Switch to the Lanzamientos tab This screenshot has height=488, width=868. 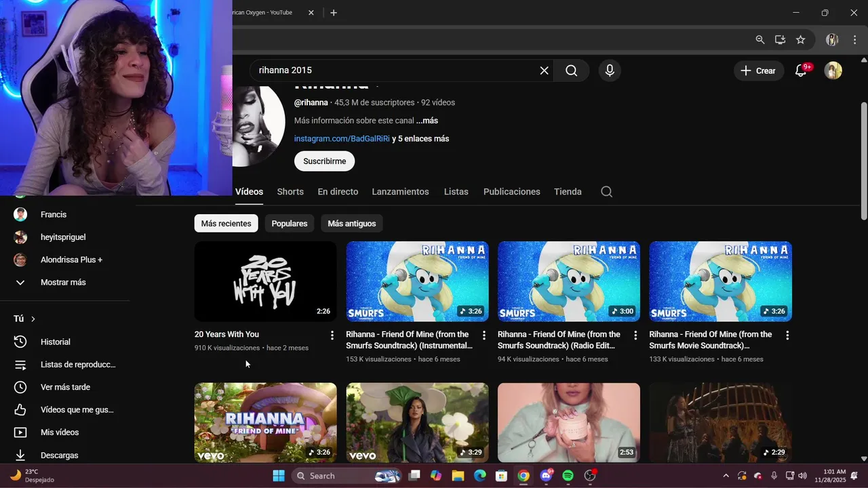tap(400, 192)
